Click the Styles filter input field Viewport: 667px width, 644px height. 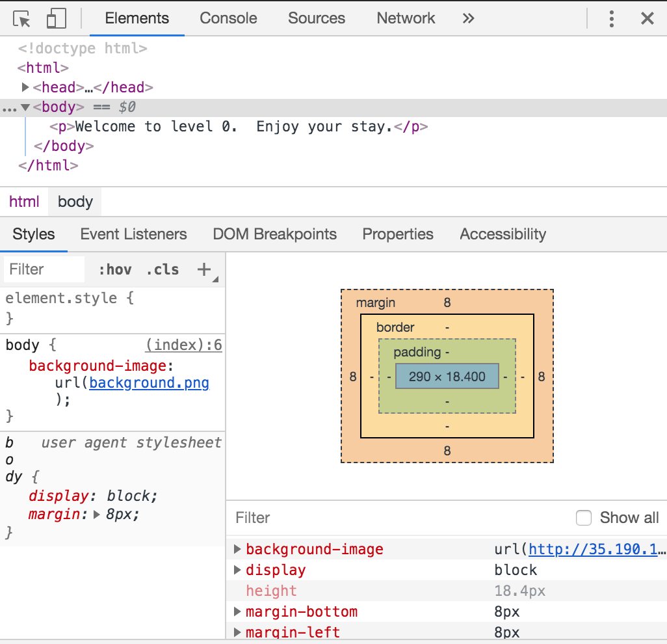(x=44, y=269)
